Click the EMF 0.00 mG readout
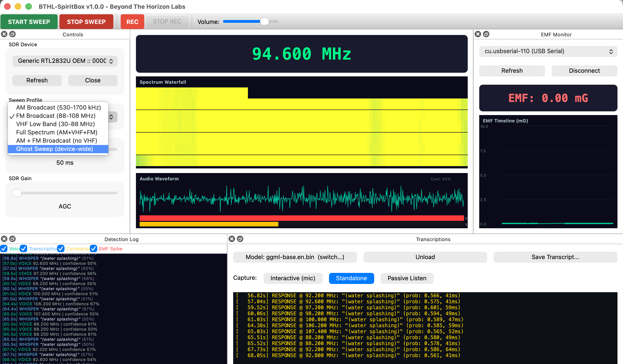 tap(548, 98)
